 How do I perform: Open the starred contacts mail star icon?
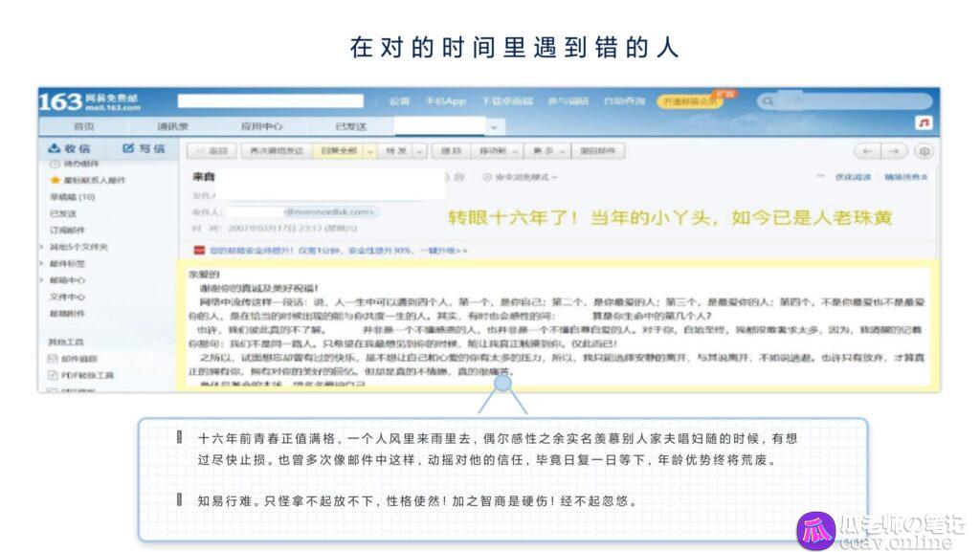point(55,180)
